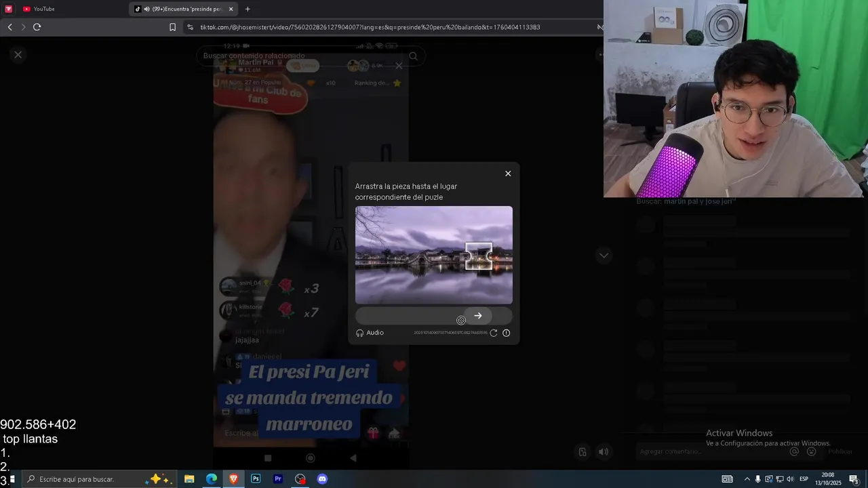The height and width of the screenshot is (488, 868).
Task: Click the gift icon in video
Action: point(373,433)
